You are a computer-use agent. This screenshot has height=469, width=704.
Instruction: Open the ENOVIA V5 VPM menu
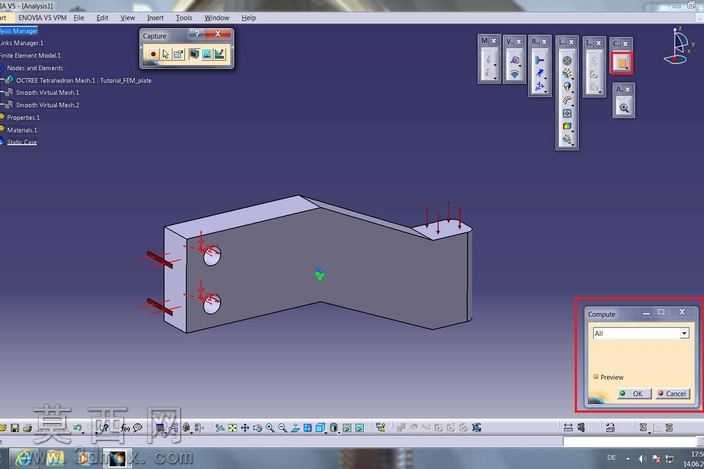pyautogui.click(x=42, y=18)
